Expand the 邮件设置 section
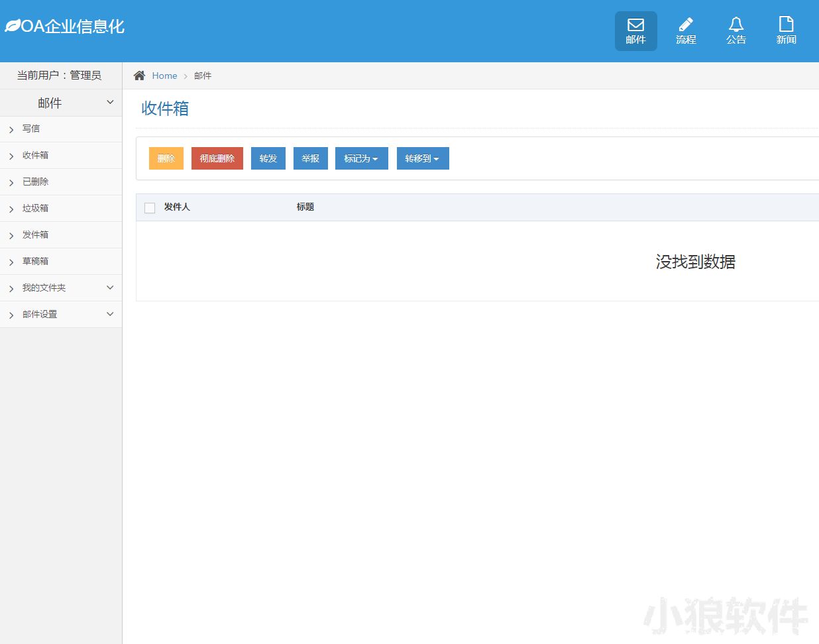Image resolution: width=819 pixels, height=644 pixels. [110, 314]
